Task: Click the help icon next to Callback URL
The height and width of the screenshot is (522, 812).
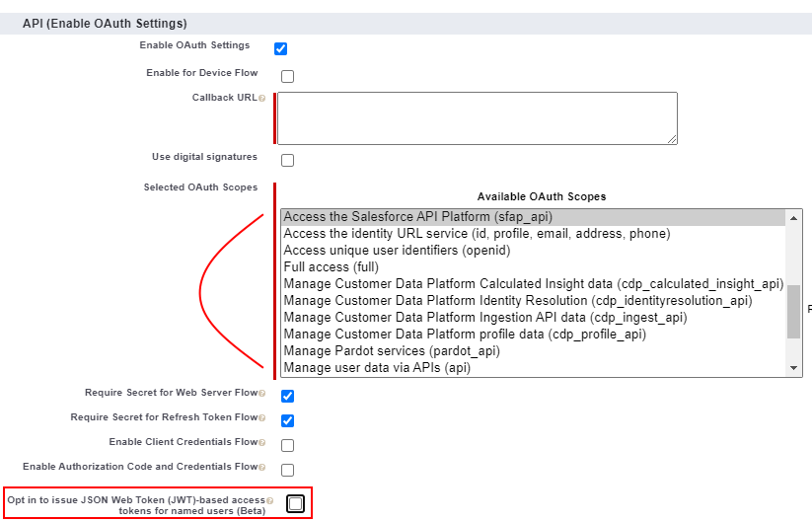Action: pos(262,99)
